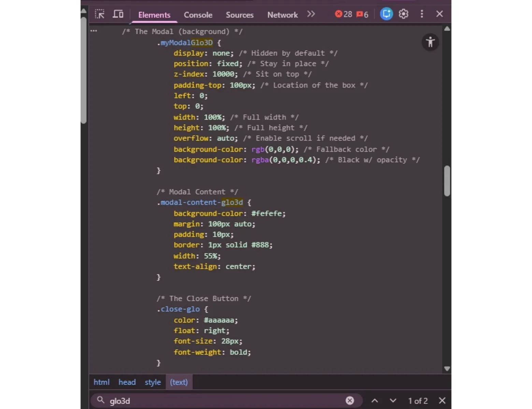Click the ellipsis node options icon
Viewport: 532px width, 409px height.
click(94, 31)
